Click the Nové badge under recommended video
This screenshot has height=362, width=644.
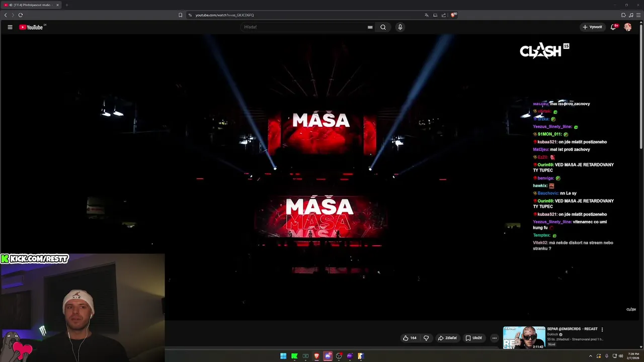pos(551,344)
